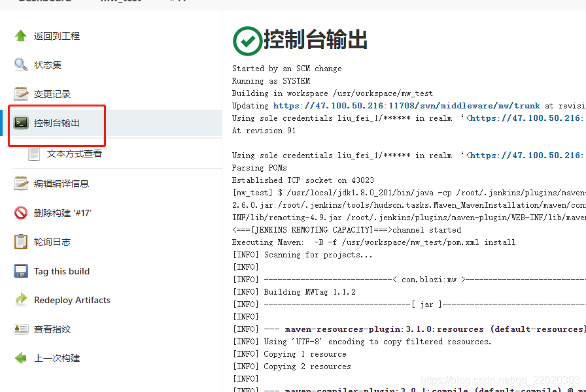586x392 pixels.
Task: Open Redeploy Artifacts entry
Action: pos(72,300)
